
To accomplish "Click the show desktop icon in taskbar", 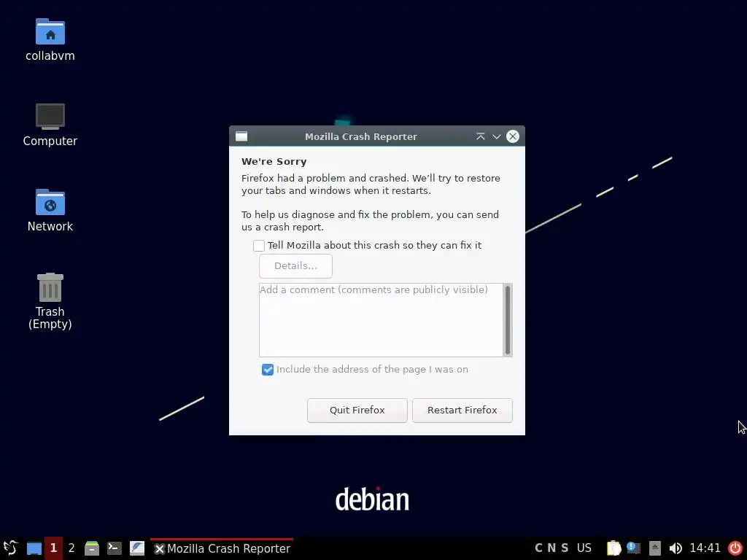I will click(x=34, y=548).
